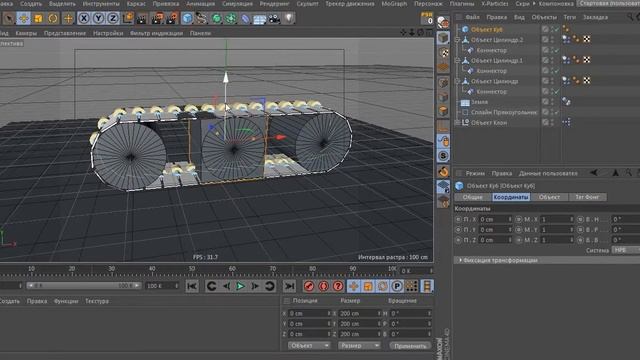Select the Move tool in the top toolbar

click(23, 18)
